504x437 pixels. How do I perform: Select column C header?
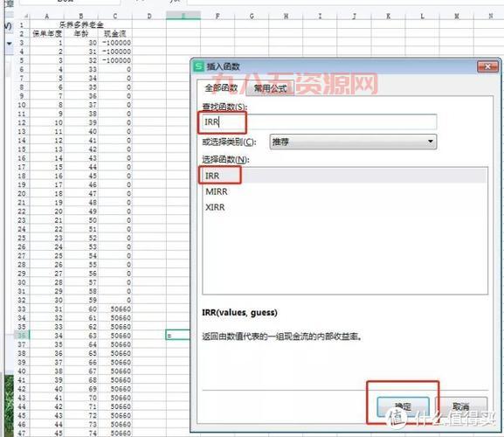(x=115, y=16)
